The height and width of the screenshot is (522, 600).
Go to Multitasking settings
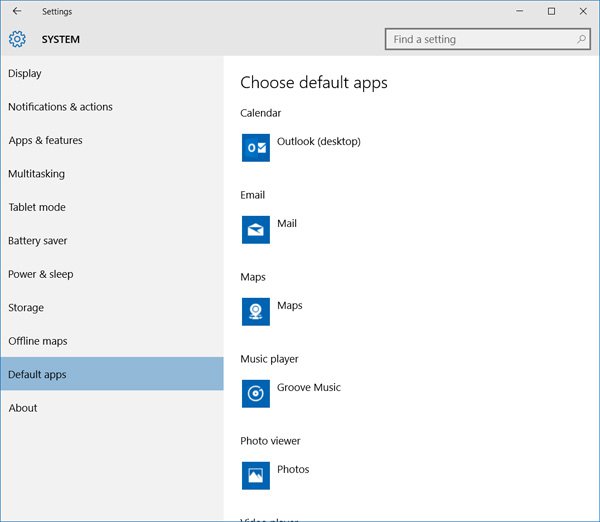36,174
